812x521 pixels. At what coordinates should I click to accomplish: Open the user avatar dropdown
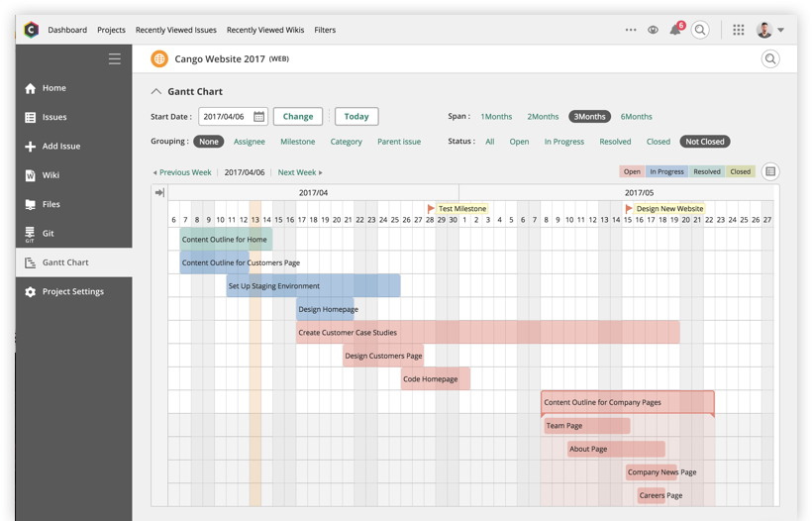click(770, 30)
